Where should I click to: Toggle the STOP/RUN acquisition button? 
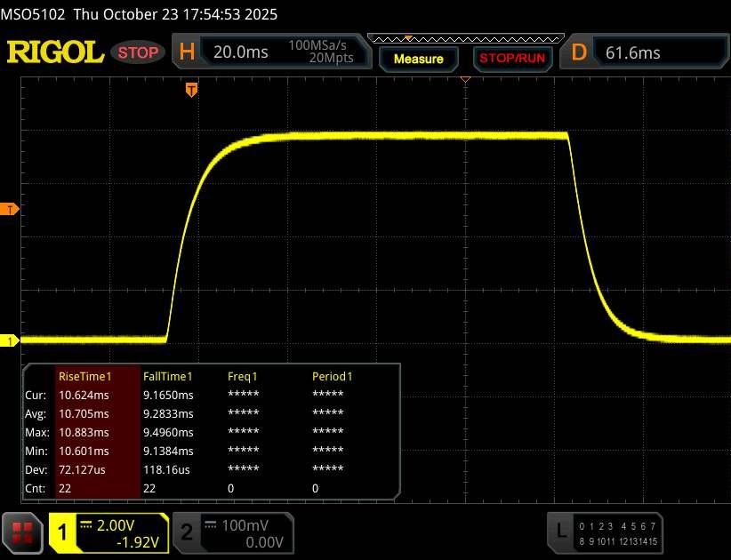pos(510,59)
